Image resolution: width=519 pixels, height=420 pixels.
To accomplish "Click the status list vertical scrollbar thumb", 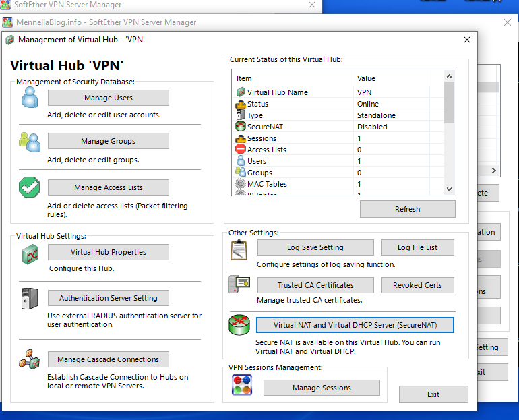I will pos(449,102).
